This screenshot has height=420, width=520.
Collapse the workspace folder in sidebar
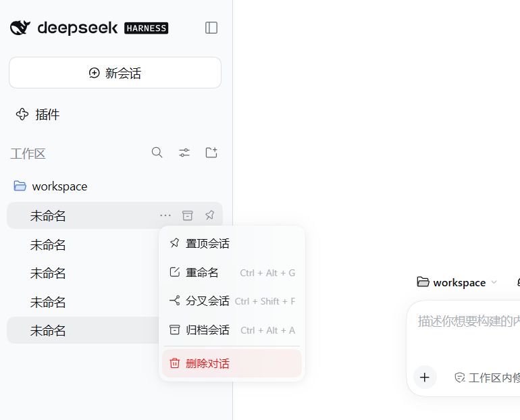point(51,186)
